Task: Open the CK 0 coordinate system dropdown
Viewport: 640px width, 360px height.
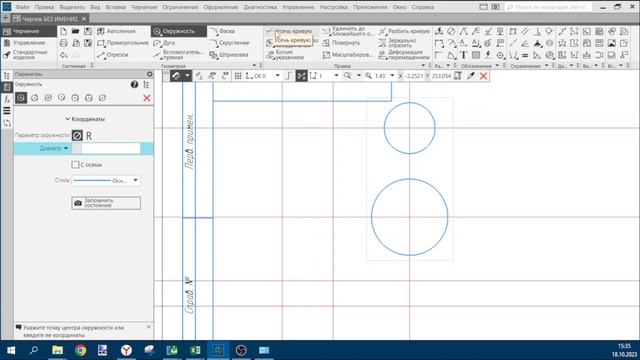Action: pos(277,76)
